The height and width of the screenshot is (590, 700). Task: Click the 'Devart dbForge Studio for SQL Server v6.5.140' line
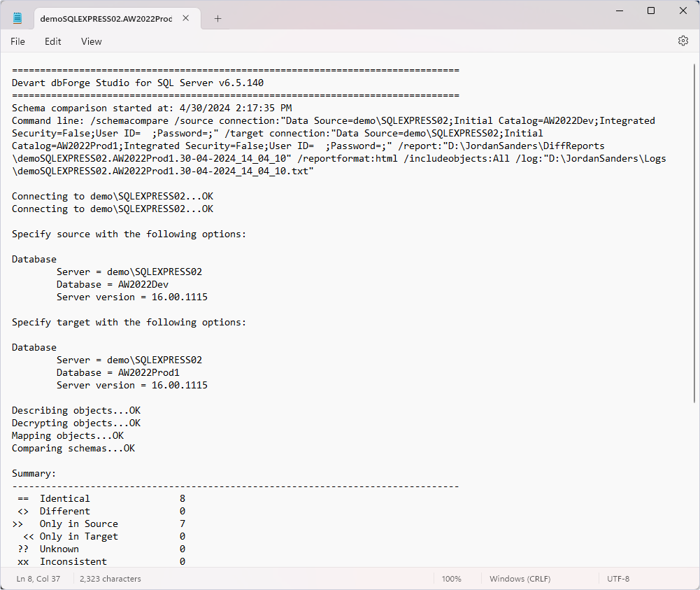tap(138, 83)
